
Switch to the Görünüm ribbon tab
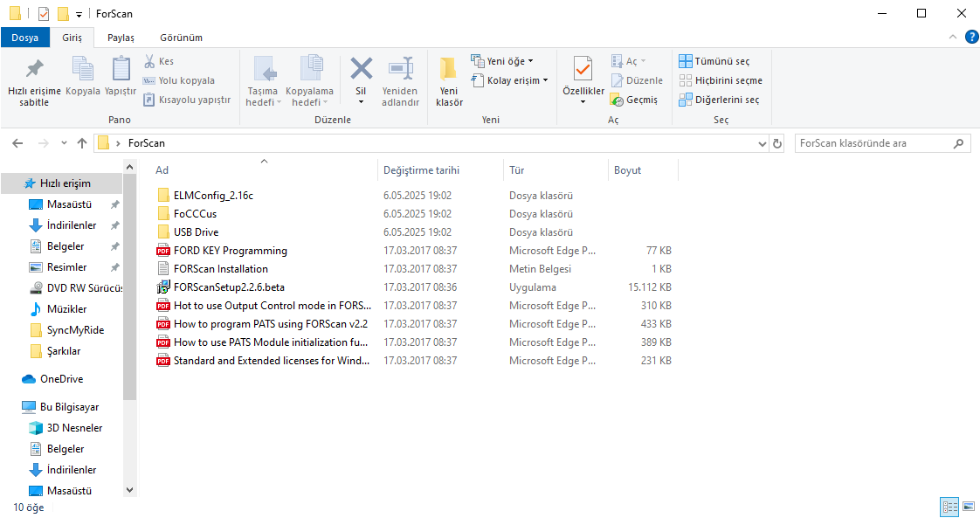tap(182, 38)
